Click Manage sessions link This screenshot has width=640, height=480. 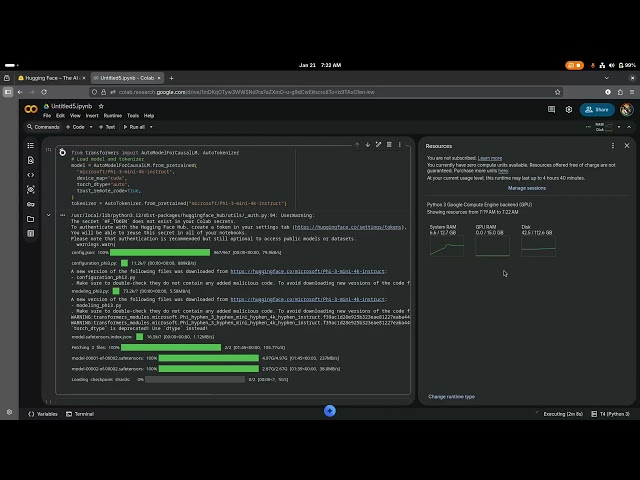(x=527, y=188)
